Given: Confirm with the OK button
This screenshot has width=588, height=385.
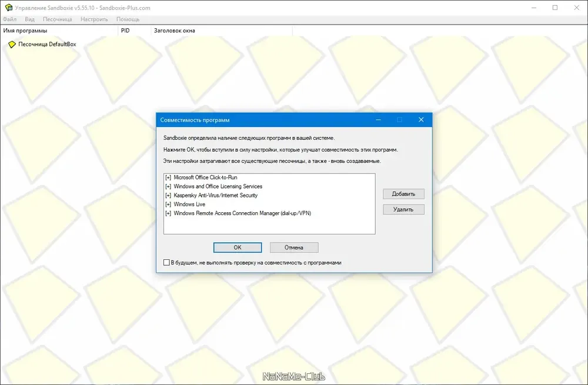Looking at the screenshot, I should (238, 247).
